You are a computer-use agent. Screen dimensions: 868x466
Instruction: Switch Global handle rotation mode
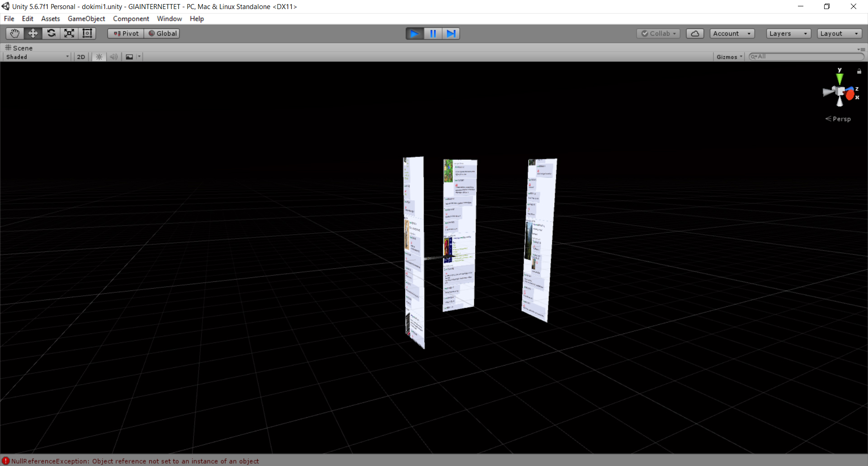pyautogui.click(x=162, y=33)
